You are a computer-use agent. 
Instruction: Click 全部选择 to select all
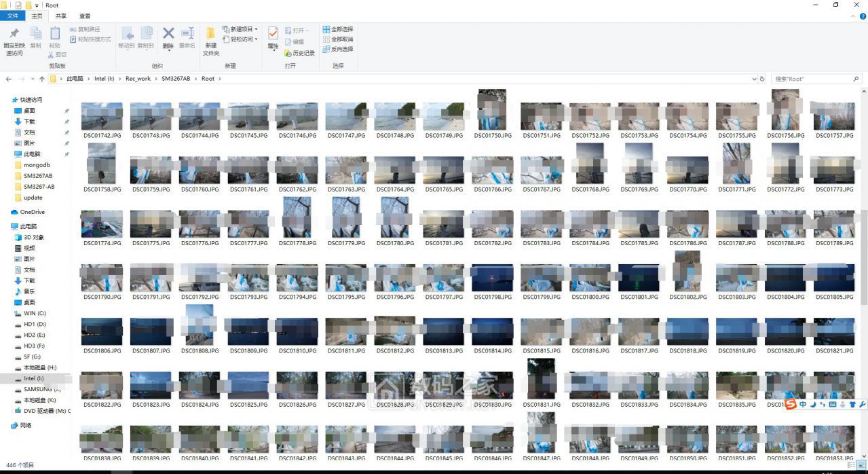pyautogui.click(x=338, y=29)
